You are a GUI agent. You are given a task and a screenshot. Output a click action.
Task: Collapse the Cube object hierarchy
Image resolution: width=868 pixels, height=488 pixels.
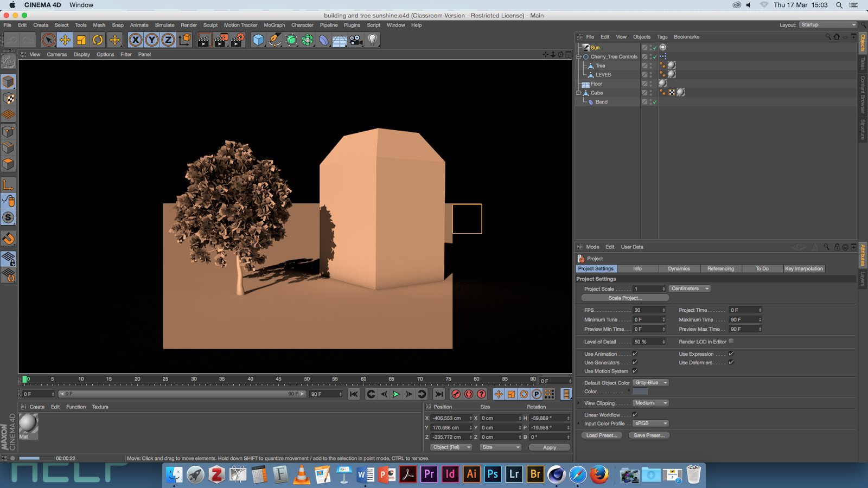click(579, 93)
